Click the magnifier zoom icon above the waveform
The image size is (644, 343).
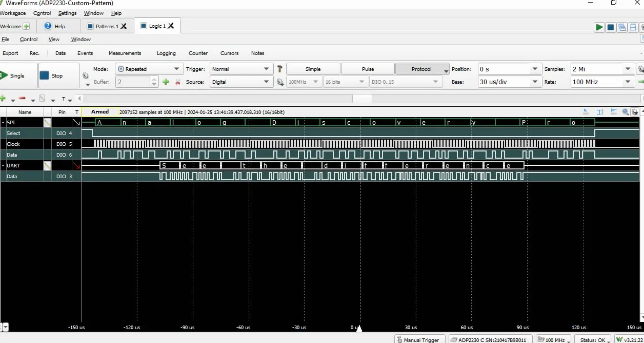coord(626,111)
